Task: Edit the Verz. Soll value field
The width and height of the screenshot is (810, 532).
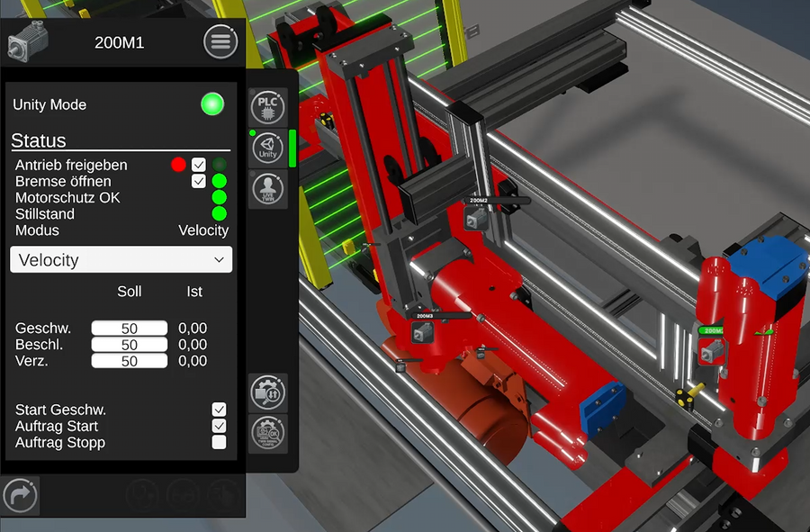Action: pos(129,361)
